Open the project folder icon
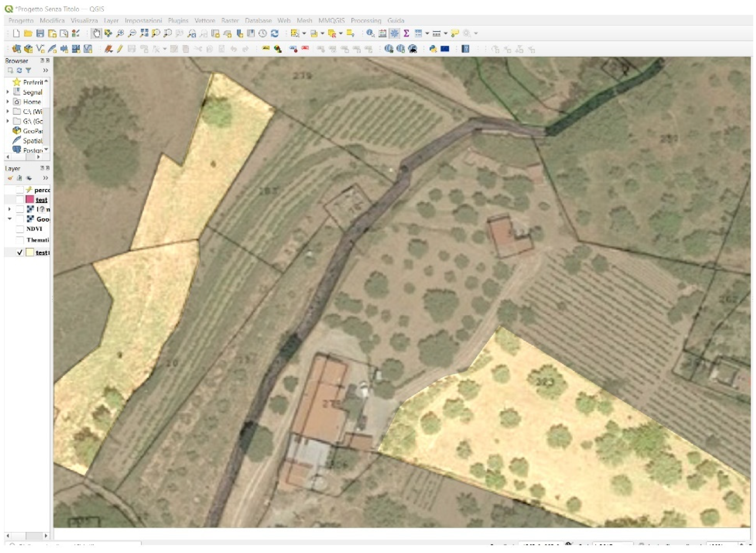Viewport: 756px width, 553px height. pyautogui.click(x=28, y=34)
